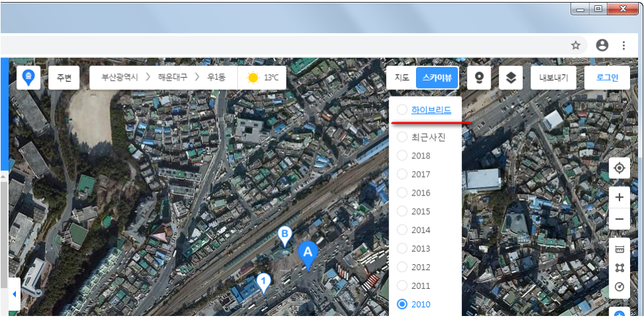
Task: Click the blue departure pin logo button
Action: pyautogui.click(x=29, y=78)
